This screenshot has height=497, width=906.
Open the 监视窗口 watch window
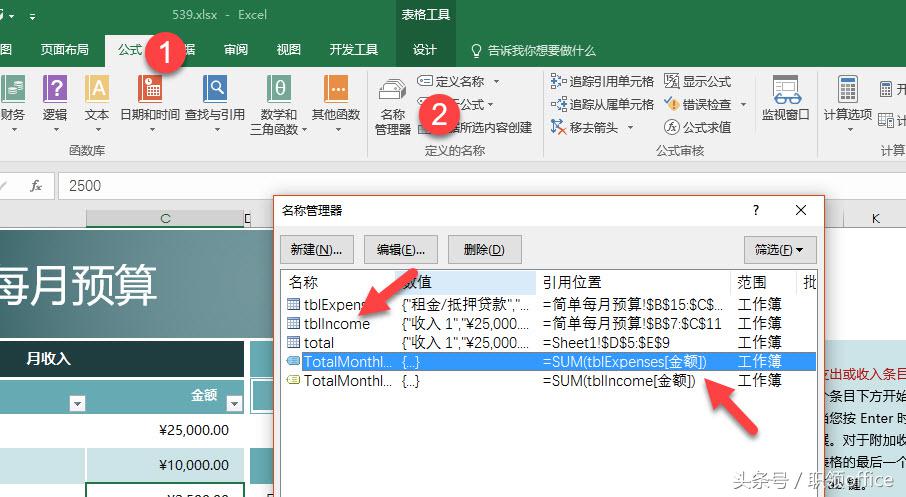(785, 98)
